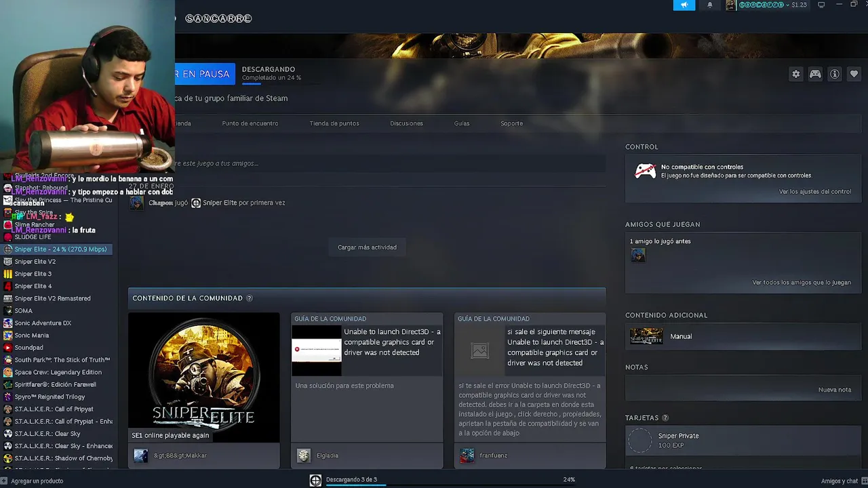Click the profile avatar in the top bar
This screenshot has width=868, height=488.
730,5
